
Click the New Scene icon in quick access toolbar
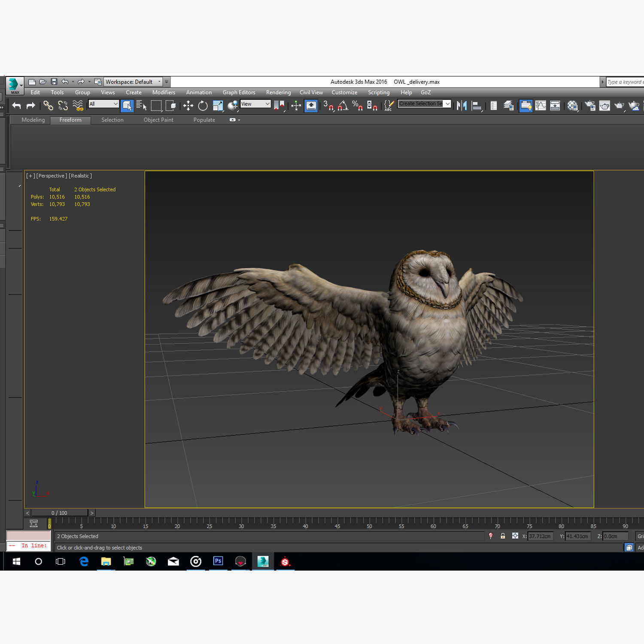32,82
